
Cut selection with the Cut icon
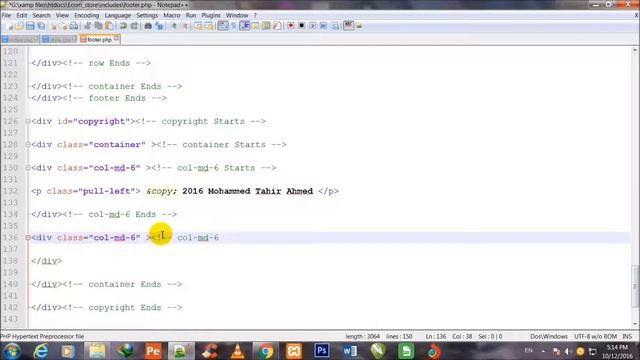point(87,26)
